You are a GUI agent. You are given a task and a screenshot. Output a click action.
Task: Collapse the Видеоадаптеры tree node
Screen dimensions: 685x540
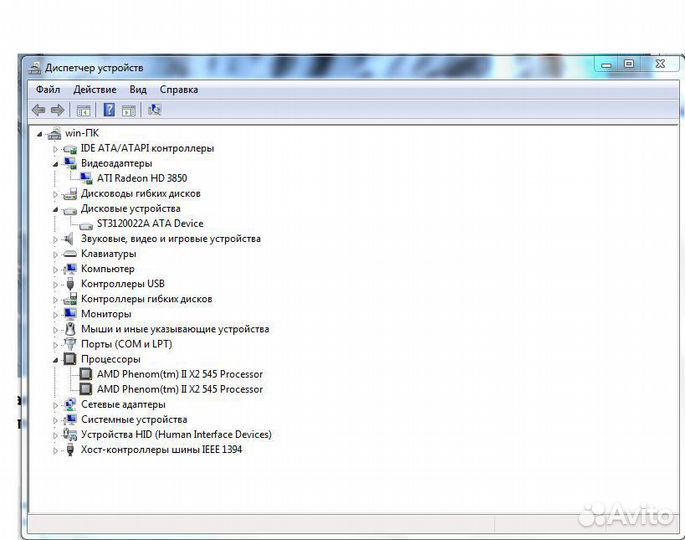pyautogui.click(x=56, y=163)
